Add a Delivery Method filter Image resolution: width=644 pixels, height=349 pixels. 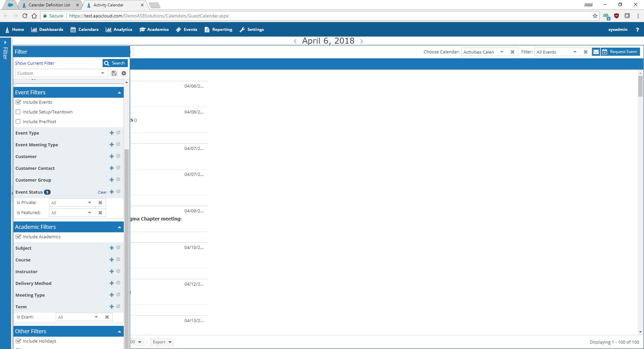tap(112, 283)
